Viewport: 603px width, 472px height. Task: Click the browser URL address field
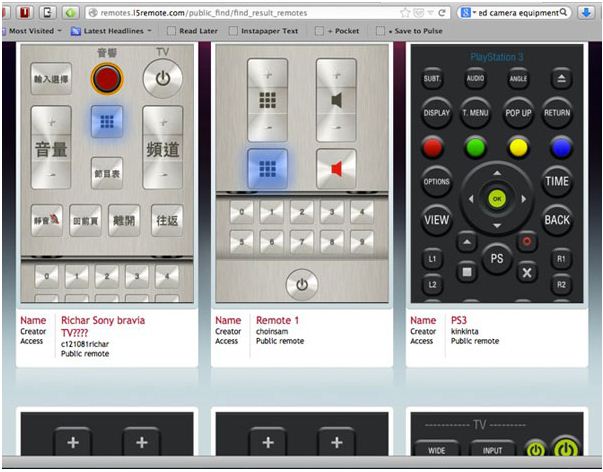pos(246,13)
